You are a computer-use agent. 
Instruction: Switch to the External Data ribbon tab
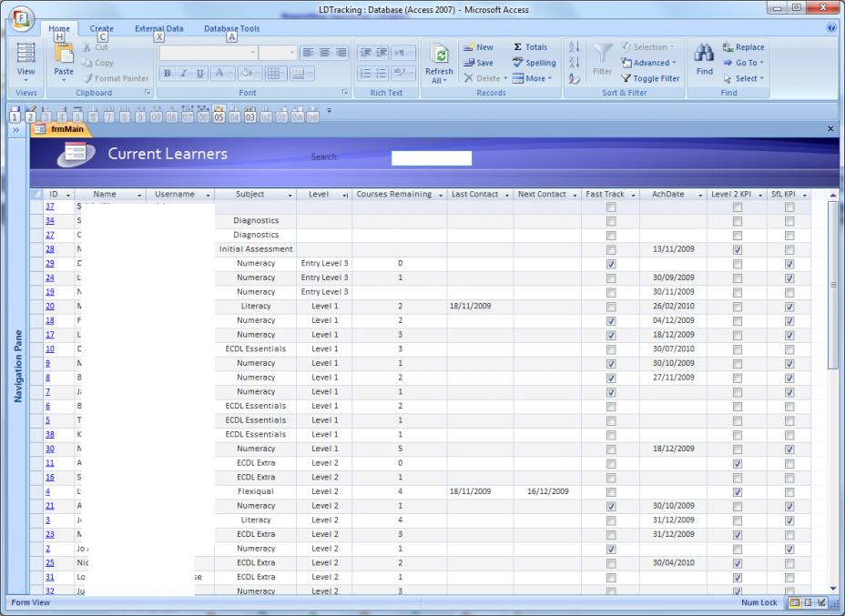158,29
